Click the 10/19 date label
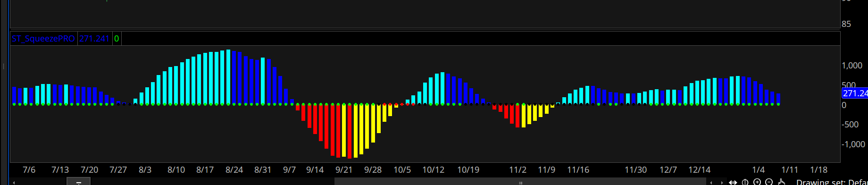 click(x=468, y=170)
